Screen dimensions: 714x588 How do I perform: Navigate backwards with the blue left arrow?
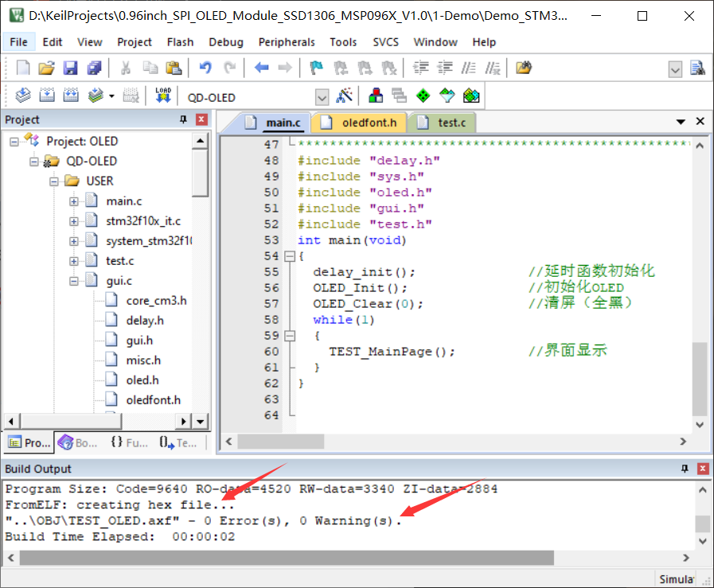pyautogui.click(x=261, y=68)
